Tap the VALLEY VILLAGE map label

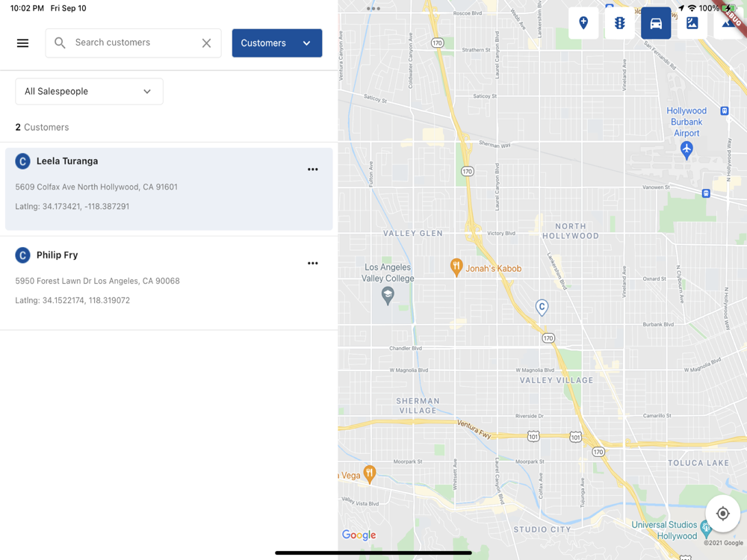click(557, 381)
